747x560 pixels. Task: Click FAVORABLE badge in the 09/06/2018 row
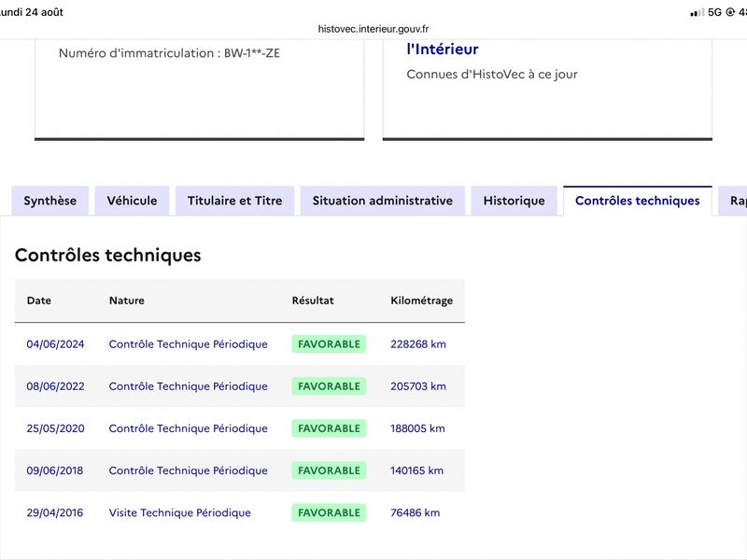329,470
